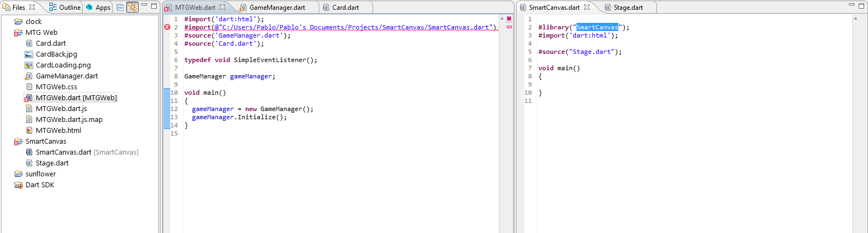868x233 pixels.
Task: Click the MTG Web folder icon
Action: point(18,32)
